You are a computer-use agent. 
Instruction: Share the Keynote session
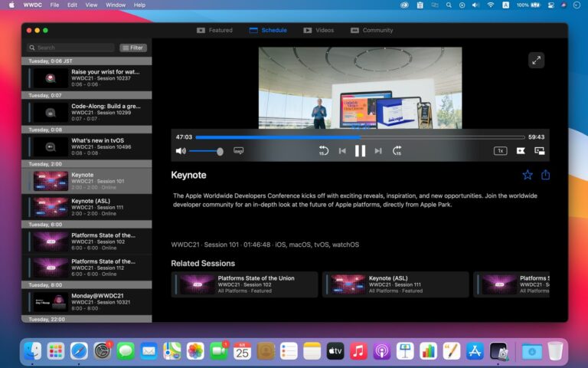click(x=545, y=175)
